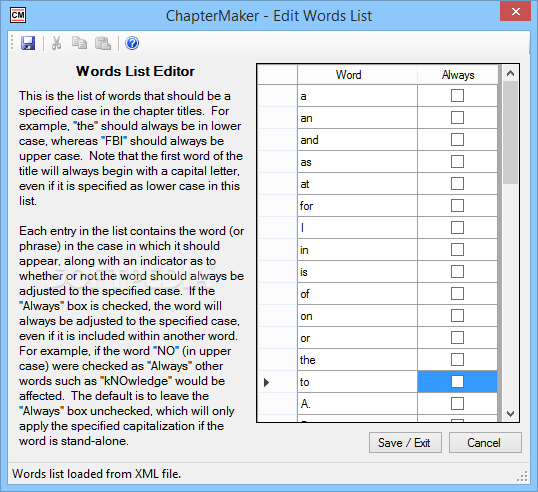Select the word cell "and"

click(357, 140)
